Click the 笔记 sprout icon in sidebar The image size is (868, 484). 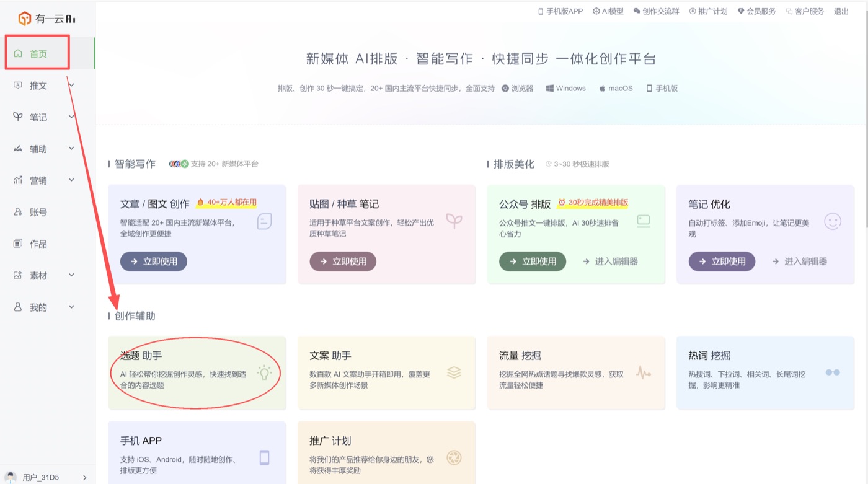point(18,117)
